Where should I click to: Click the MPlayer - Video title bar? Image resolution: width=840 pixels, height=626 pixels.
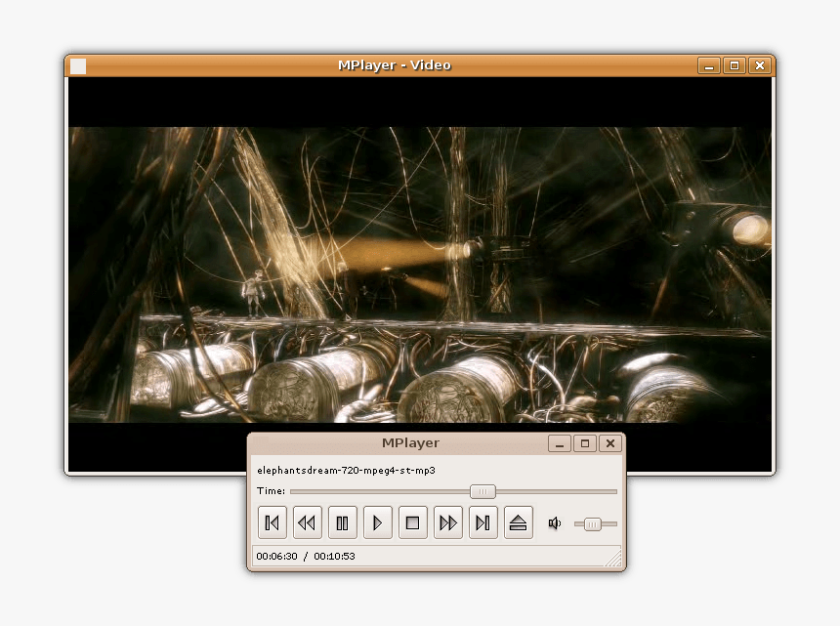[395, 65]
